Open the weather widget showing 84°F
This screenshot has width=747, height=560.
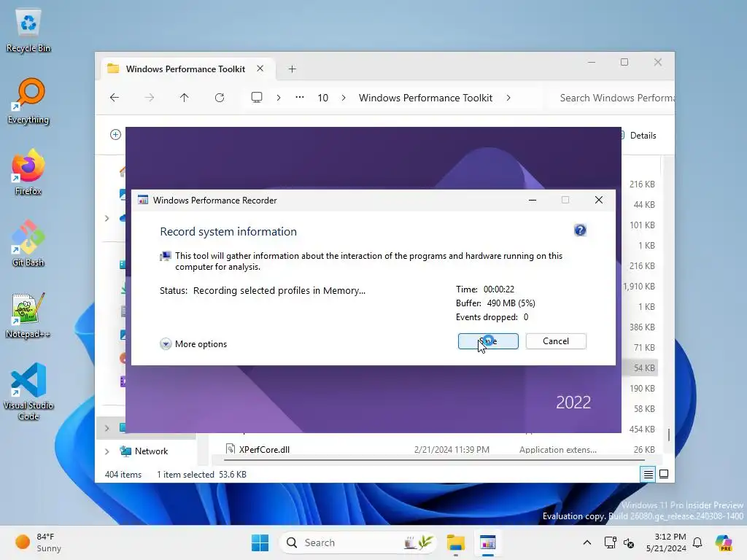pyautogui.click(x=39, y=542)
